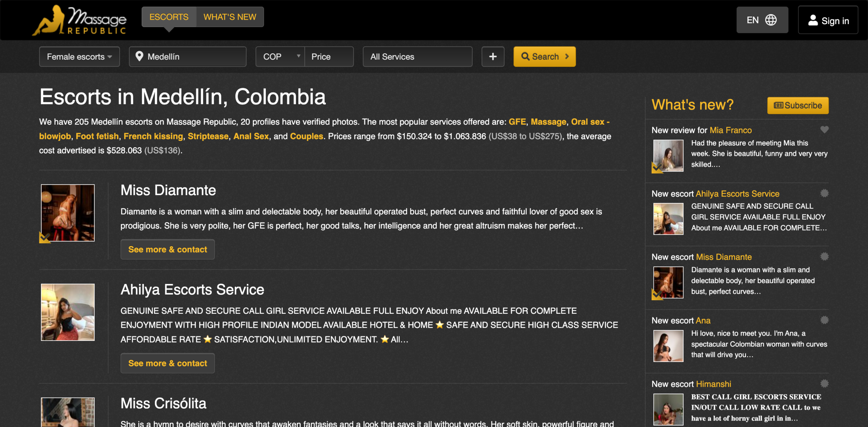This screenshot has height=427, width=868.
Task: Click badge icon beside New escort Miss Diamante
Action: [824, 257]
